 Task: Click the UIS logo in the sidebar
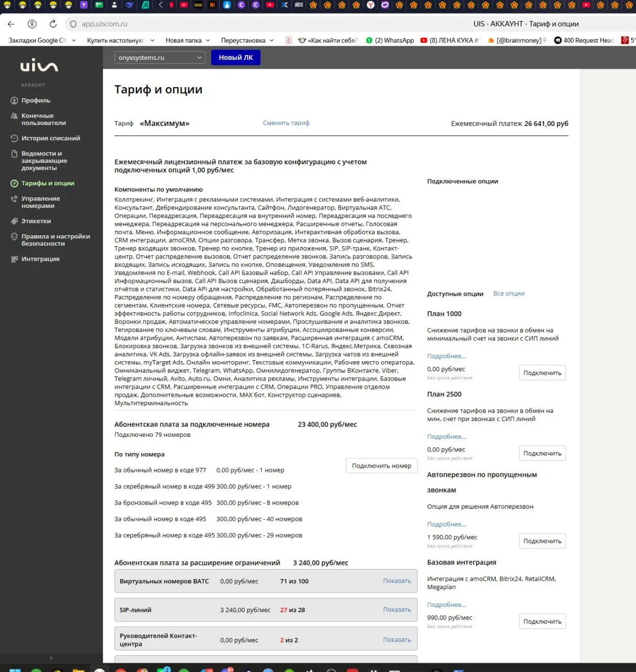[x=39, y=66]
